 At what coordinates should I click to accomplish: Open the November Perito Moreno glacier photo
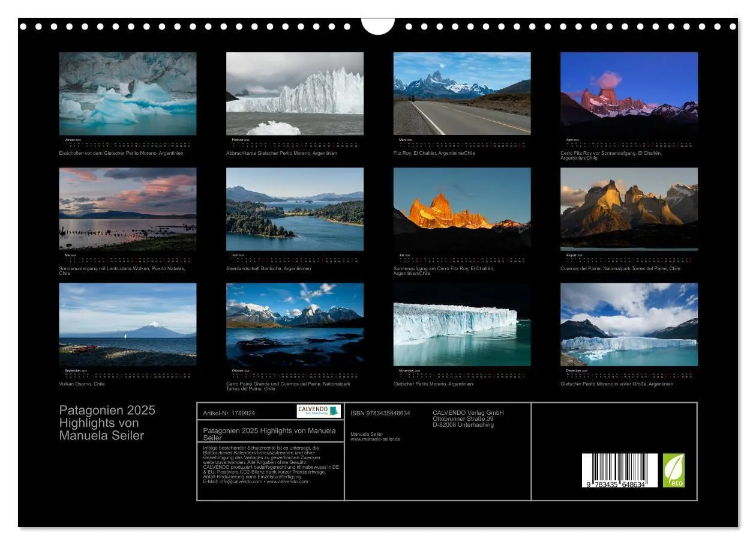pyautogui.click(x=462, y=325)
